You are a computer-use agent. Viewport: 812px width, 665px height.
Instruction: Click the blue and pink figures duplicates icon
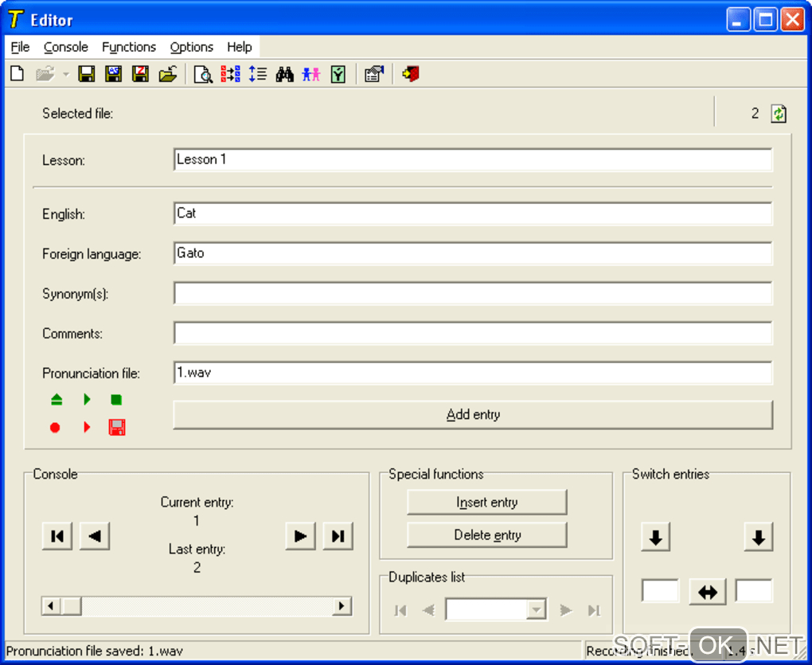311,74
